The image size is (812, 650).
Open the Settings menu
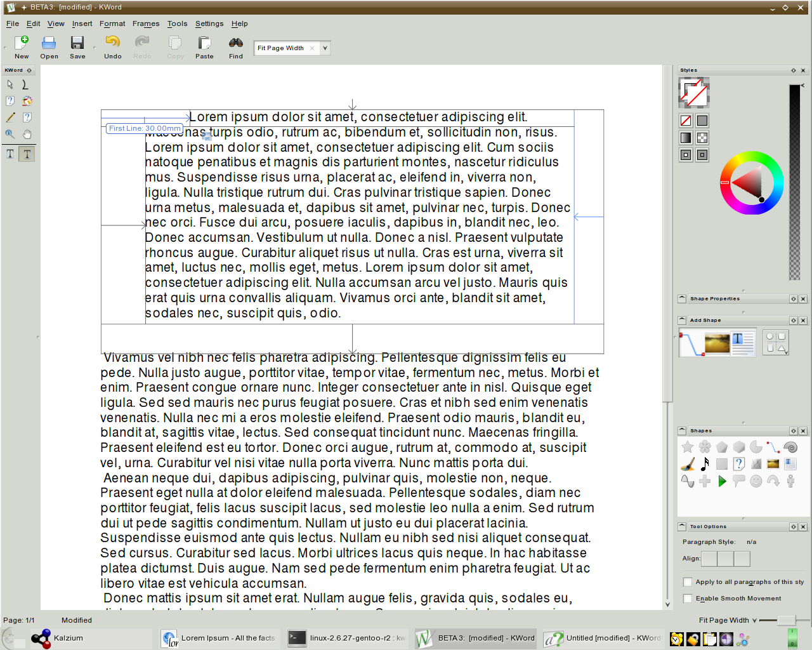click(x=209, y=23)
